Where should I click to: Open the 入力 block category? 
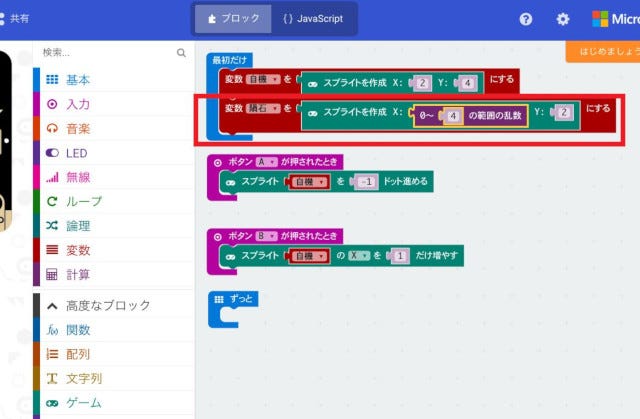78,103
